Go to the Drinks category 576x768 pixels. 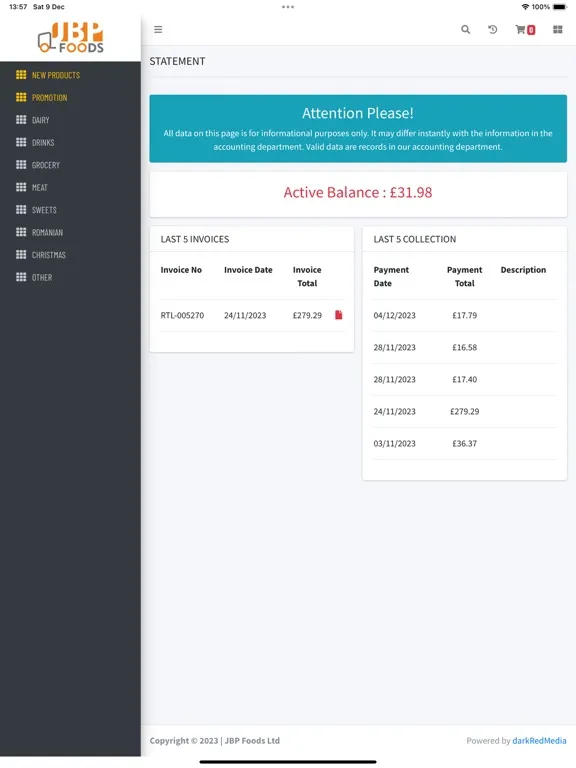coord(43,143)
